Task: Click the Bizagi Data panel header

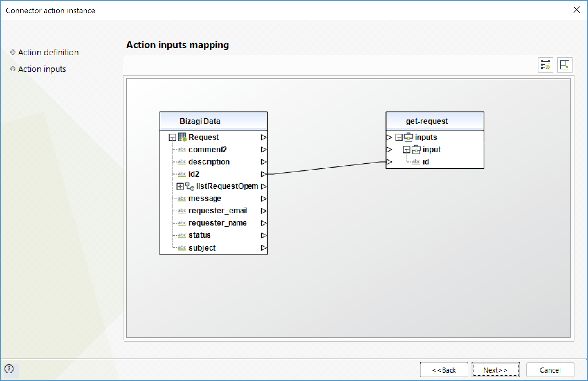Action: point(213,121)
